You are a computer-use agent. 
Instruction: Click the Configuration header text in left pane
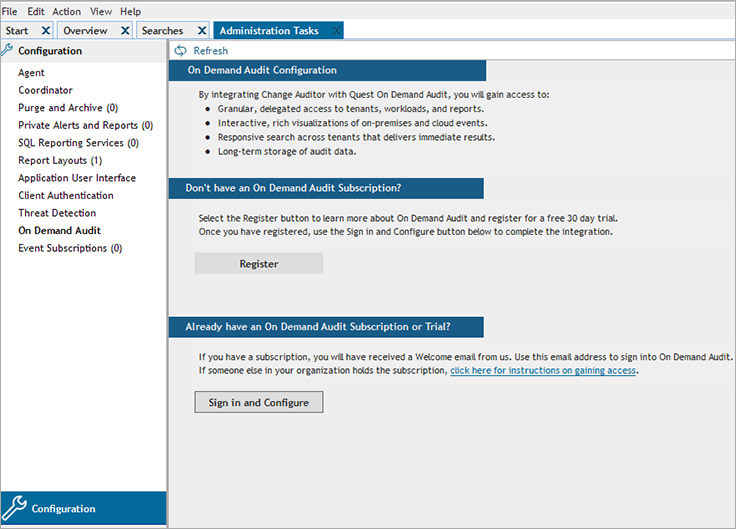coord(50,51)
